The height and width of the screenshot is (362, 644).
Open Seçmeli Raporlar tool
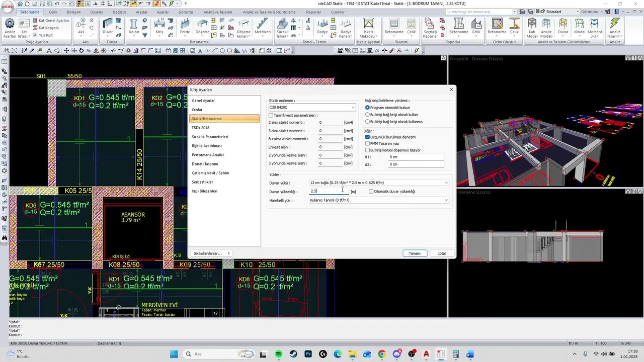pyautogui.click(x=430, y=29)
